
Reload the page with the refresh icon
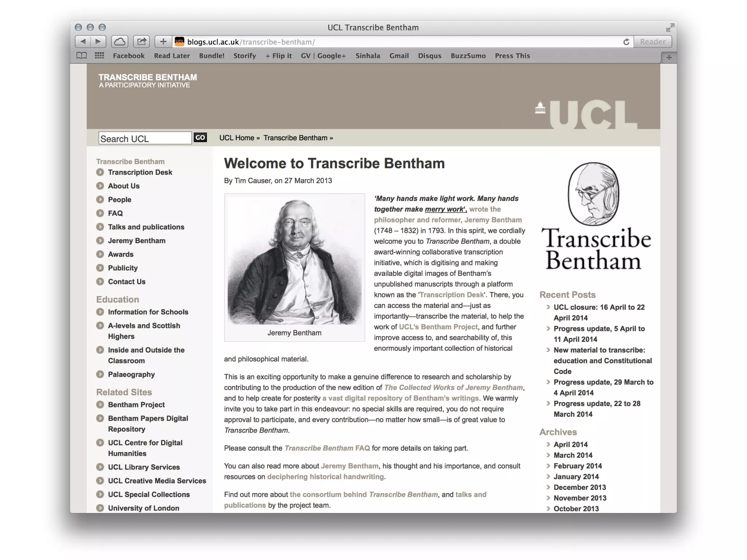[x=626, y=42]
